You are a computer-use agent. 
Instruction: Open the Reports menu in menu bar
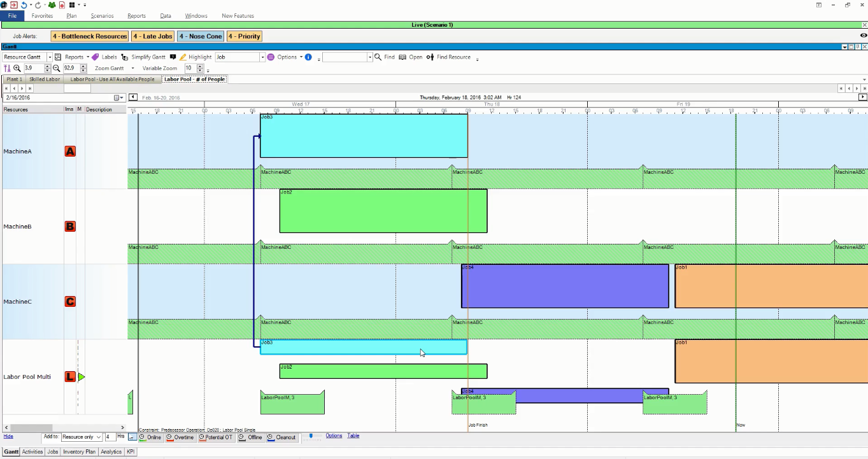(x=136, y=16)
